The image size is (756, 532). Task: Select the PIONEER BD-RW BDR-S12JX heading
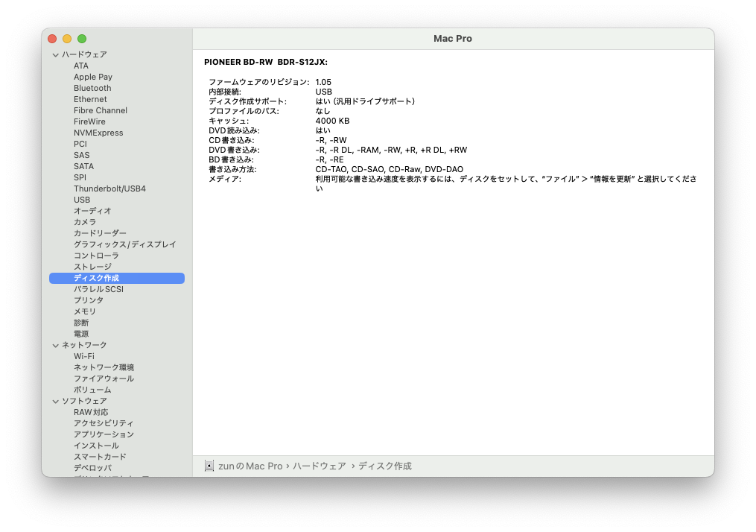[x=266, y=62]
